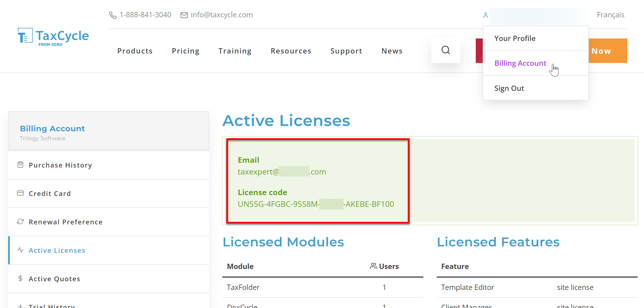Screen dimensions: 644x308
Task: Select Billing Account in user dropdown
Action: point(535,63)
